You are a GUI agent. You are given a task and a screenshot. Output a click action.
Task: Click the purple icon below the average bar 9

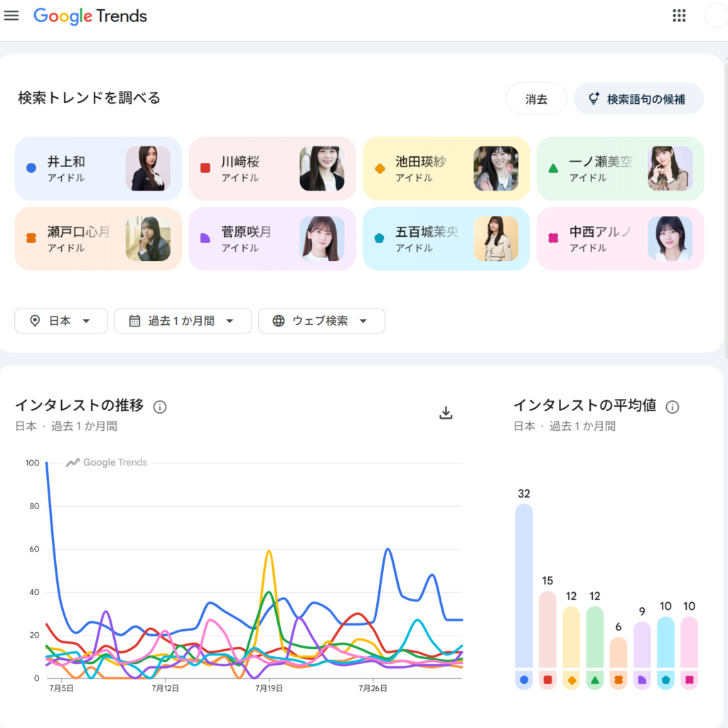642,680
